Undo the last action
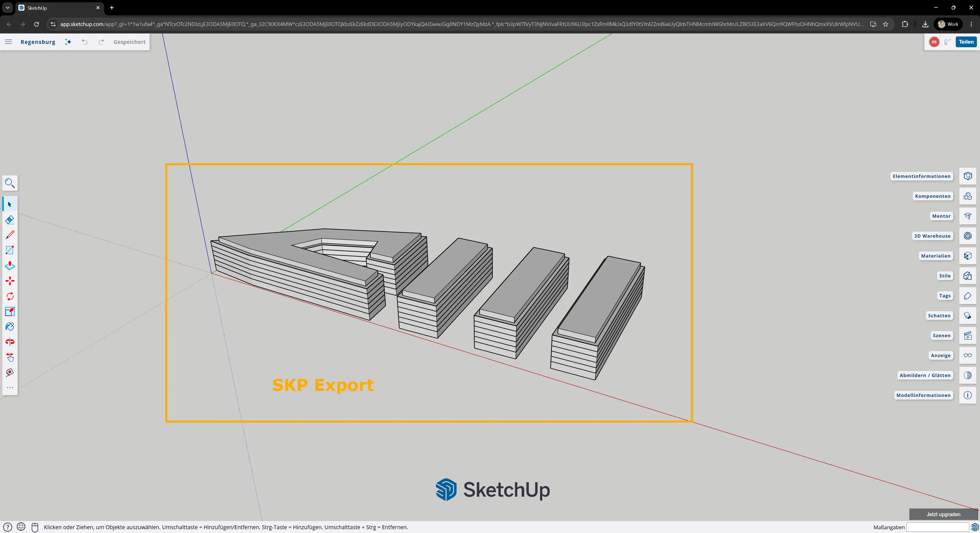The image size is (980, 533). click(x=84, y=42)
